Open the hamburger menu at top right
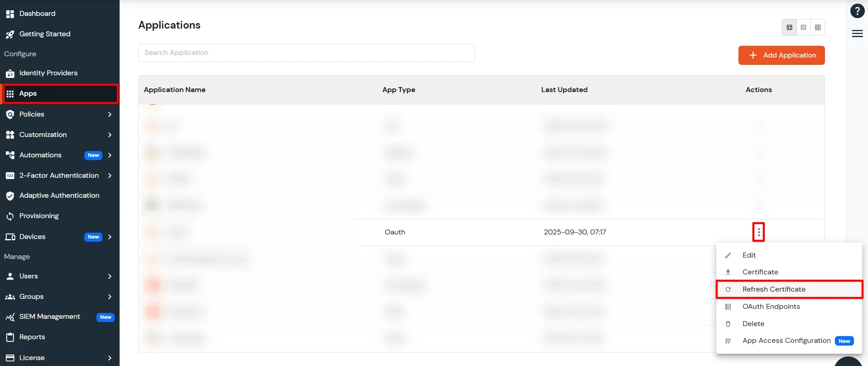The height and width of the screenshot is (366, 868). (x=857, y=34)
